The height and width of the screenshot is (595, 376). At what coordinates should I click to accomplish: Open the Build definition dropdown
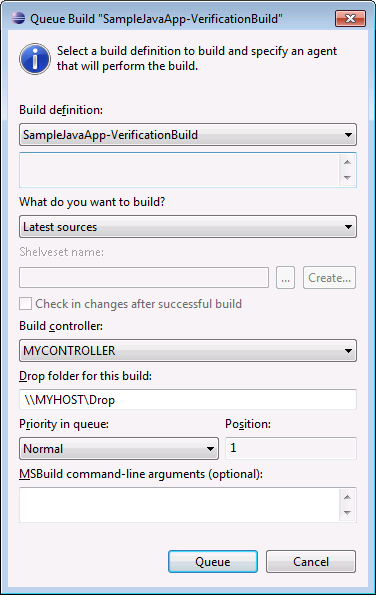(x=188, y=134)
